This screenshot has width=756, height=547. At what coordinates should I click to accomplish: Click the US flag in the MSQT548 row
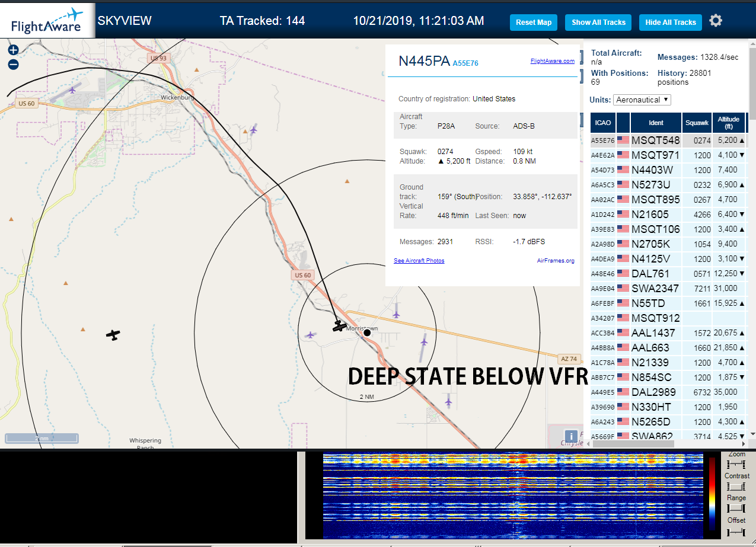click(x=623, y=140)
